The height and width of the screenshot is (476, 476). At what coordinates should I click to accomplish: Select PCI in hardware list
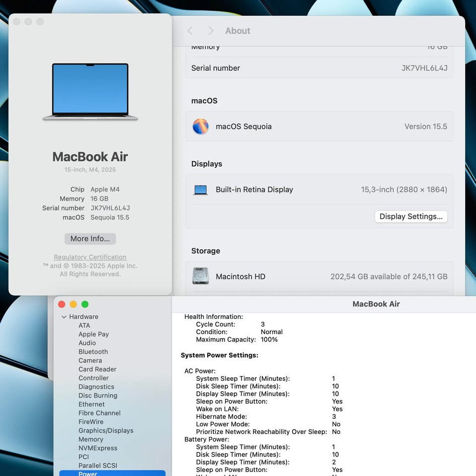point(83,457)
